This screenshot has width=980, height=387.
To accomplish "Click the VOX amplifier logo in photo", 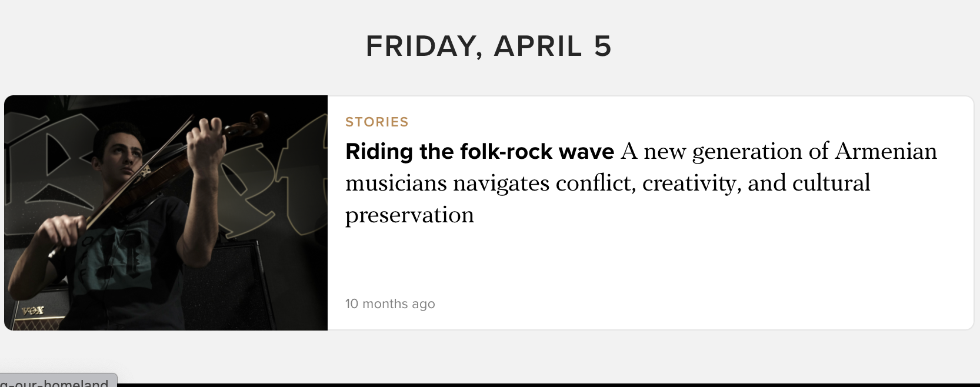I will tap(32, 311).
